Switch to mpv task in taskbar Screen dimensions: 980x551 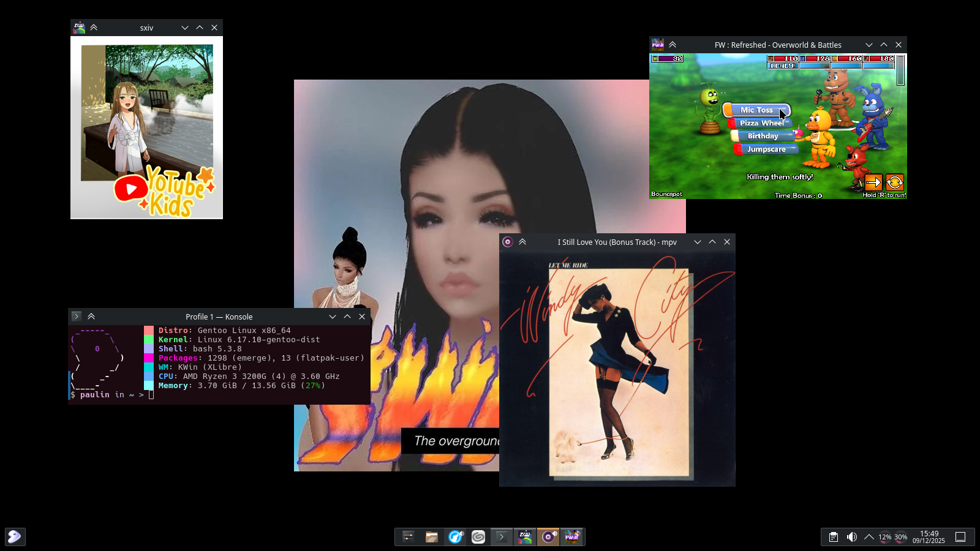[548, 537]
